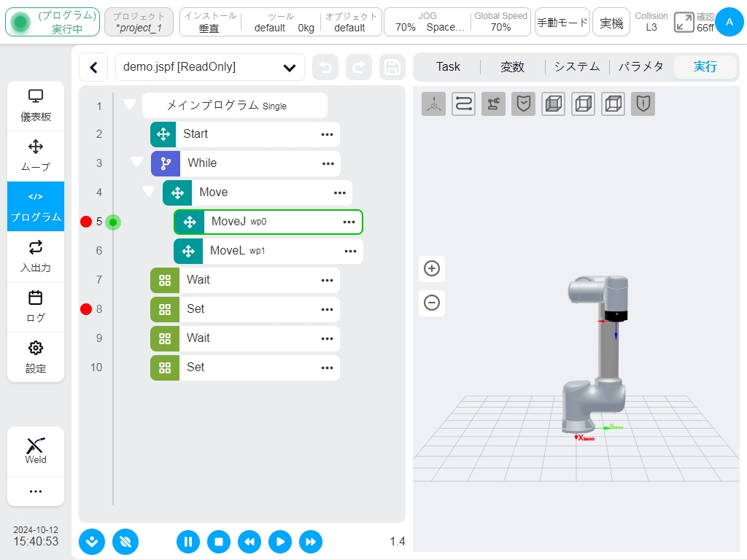The width and height of the screenshot is (747, 560).
Task: Toggle the trajectory path display icon
Action: point(463,104)
